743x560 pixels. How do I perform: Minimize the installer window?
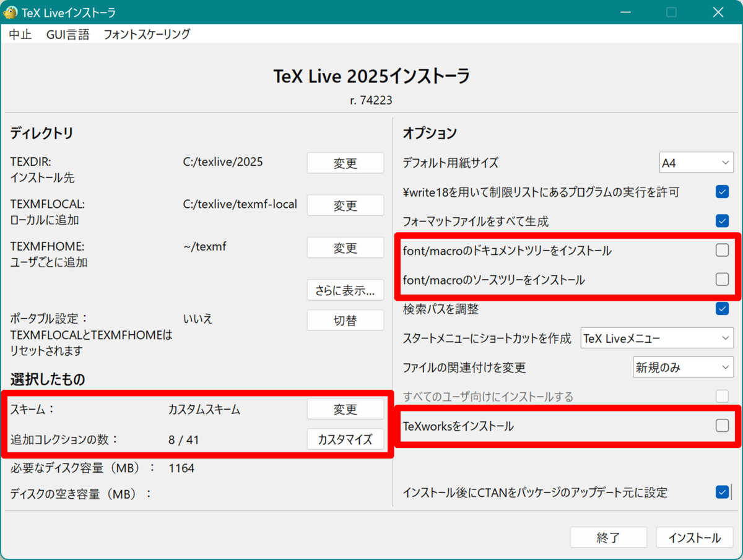click(x=625, y=12)
